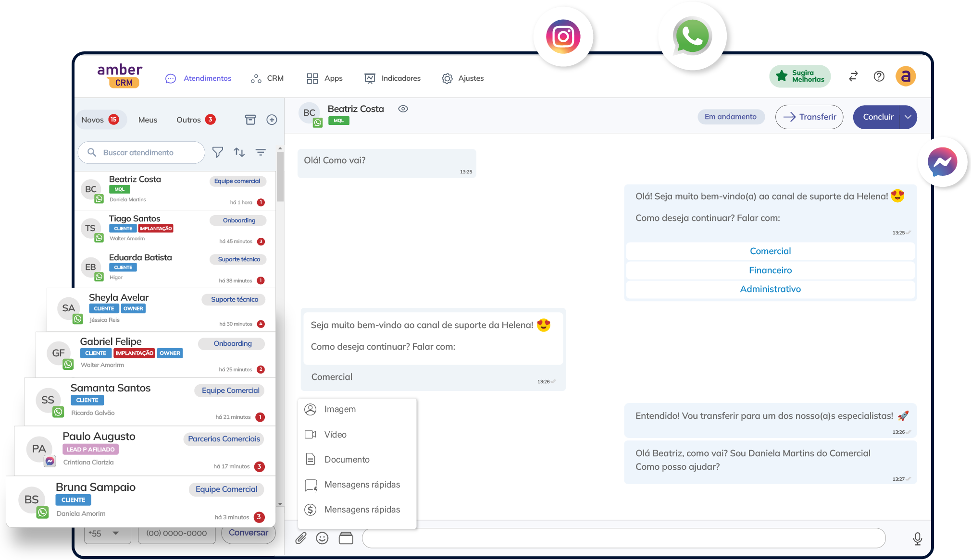The height and width of the screenshot is (560, 971).
Task: Open help via the question mark icon
Action: (879, 76)
